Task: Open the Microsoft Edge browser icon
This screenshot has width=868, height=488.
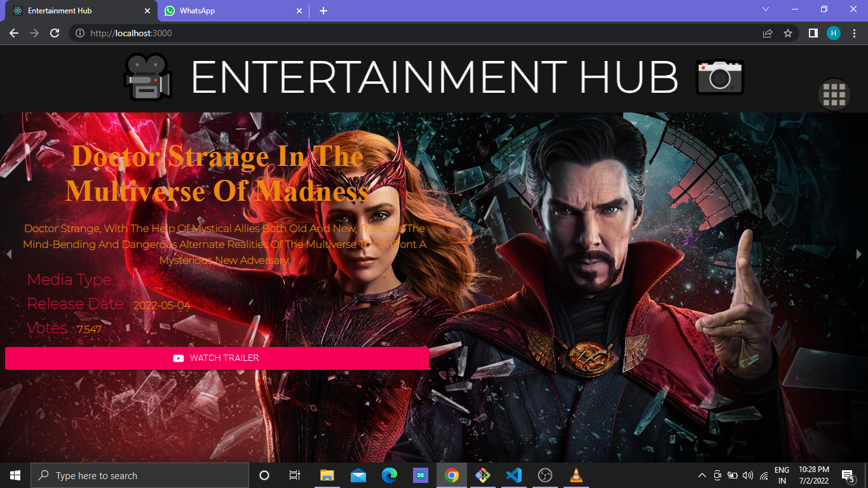Action: 389,475
